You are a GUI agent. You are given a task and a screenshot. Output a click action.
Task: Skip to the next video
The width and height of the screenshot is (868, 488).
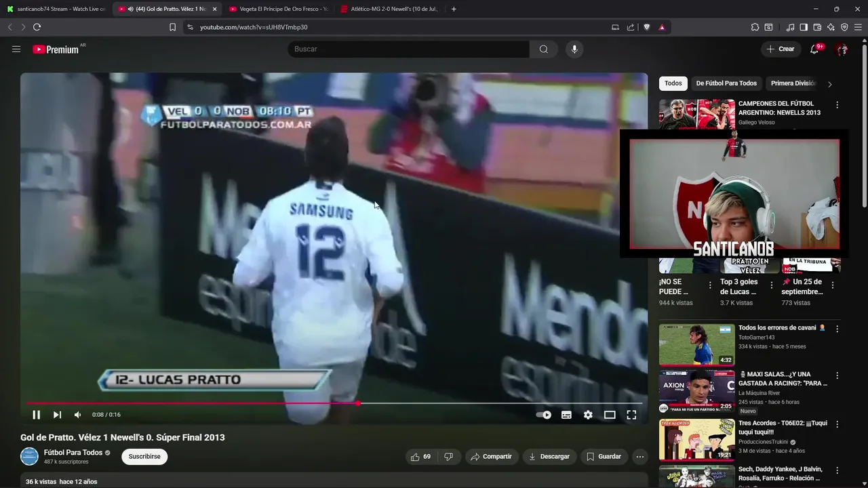[57, 415]
